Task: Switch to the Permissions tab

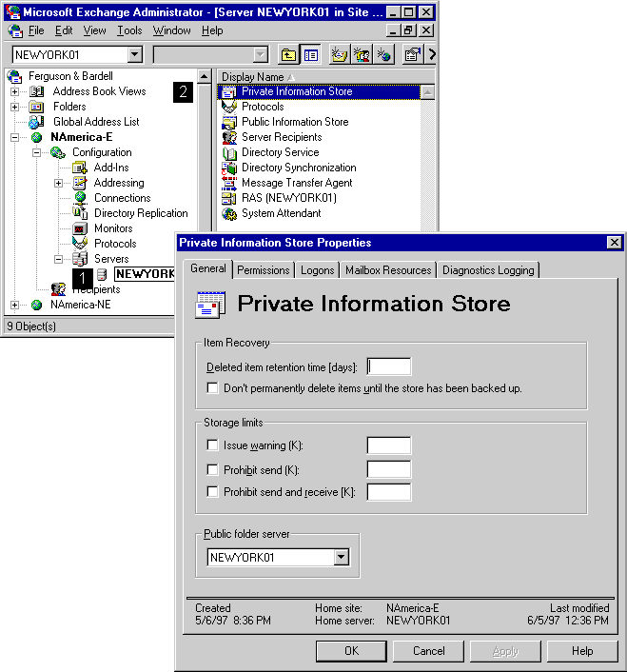Action: [x=264, y=270]
